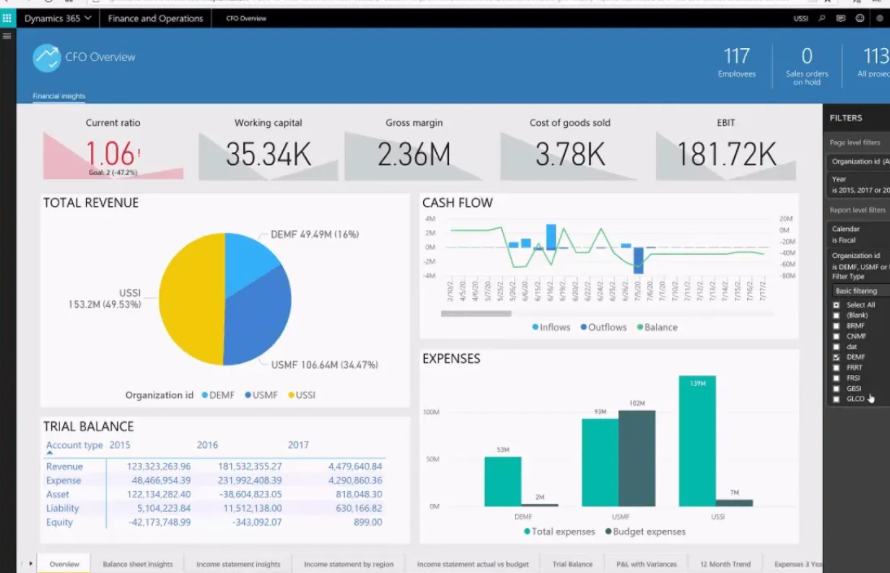
Task: Click the CFO Overview chart logo icon
Action: pos(47,58)
